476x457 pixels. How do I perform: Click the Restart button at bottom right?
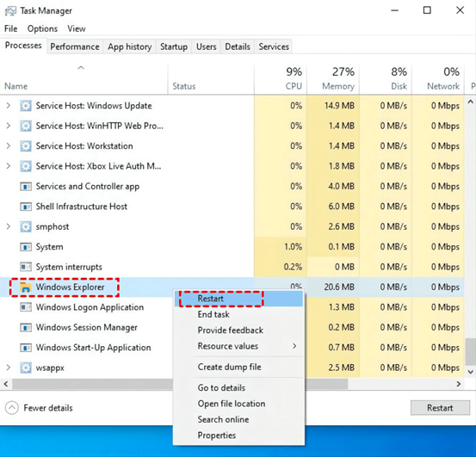point(440,408)
